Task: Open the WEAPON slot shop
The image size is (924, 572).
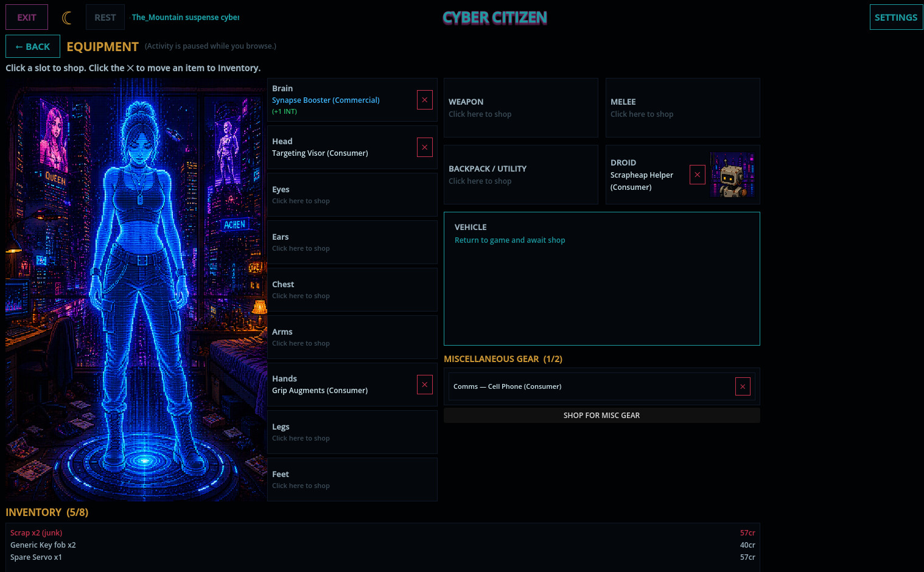Action: click(521, 108)
